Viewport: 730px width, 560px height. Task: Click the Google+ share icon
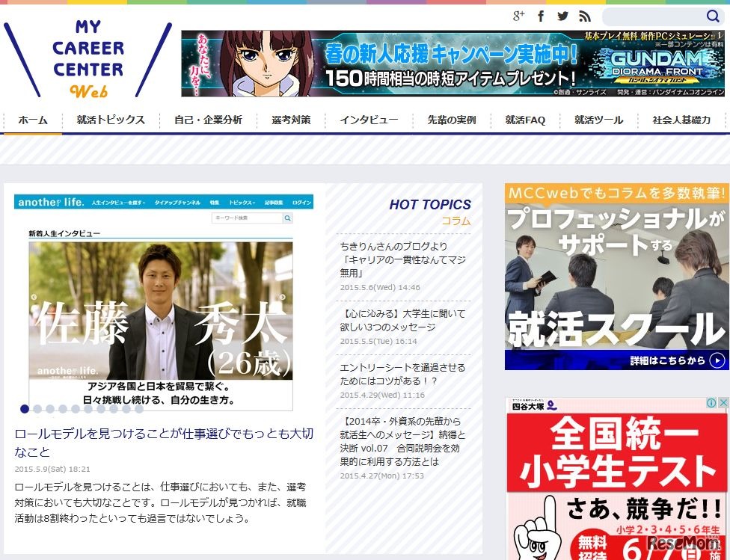point(519,16)
